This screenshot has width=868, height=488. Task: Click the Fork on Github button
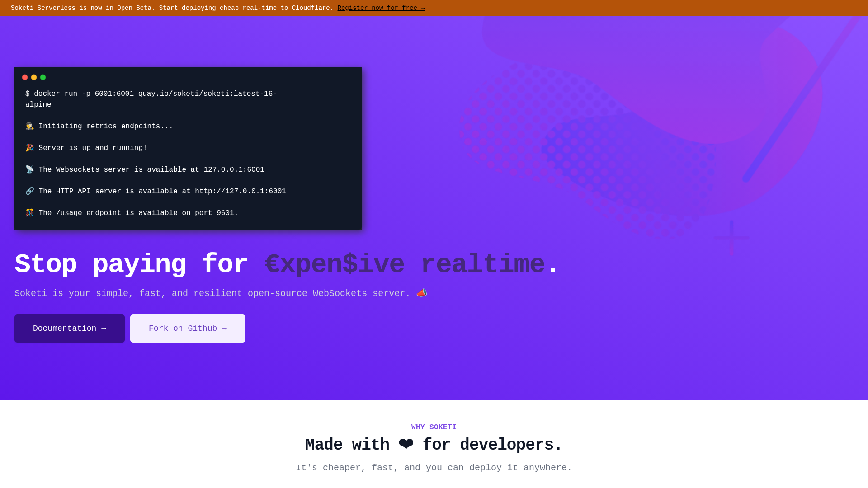point(188,328)
